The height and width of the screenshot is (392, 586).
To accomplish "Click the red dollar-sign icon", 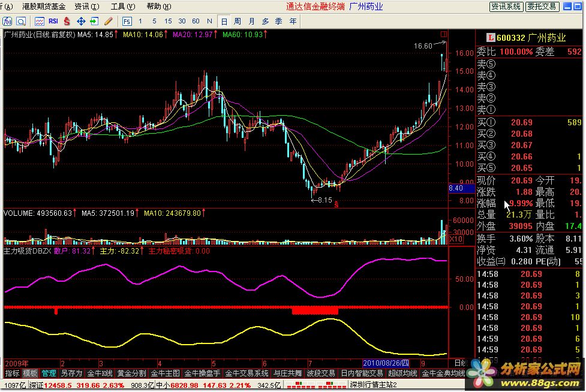I will coord(67,22).
